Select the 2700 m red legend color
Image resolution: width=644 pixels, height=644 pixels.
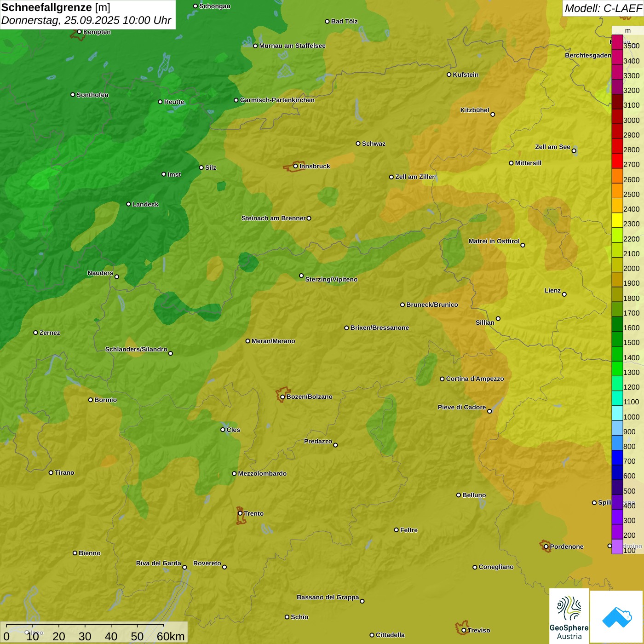pyautogui.click(x=617, y=161)
